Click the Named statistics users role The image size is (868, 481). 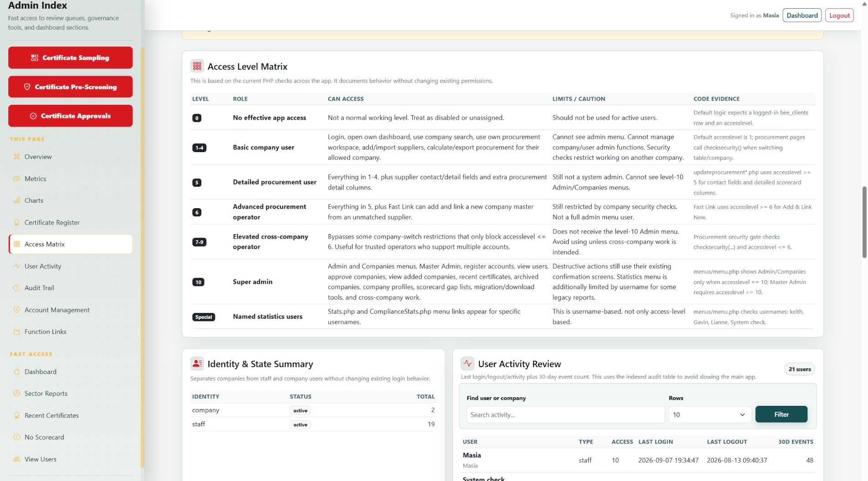click(x=267, y=316)
